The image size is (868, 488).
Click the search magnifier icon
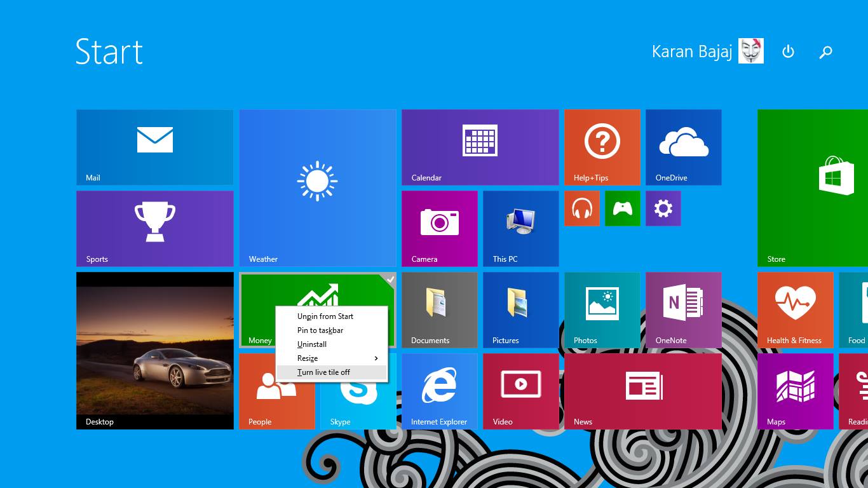[x=825, y=52]
